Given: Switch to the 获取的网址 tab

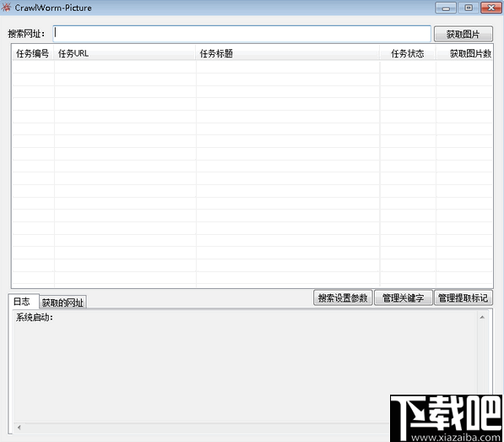Looking at the screenshot, I should [62, 302].
